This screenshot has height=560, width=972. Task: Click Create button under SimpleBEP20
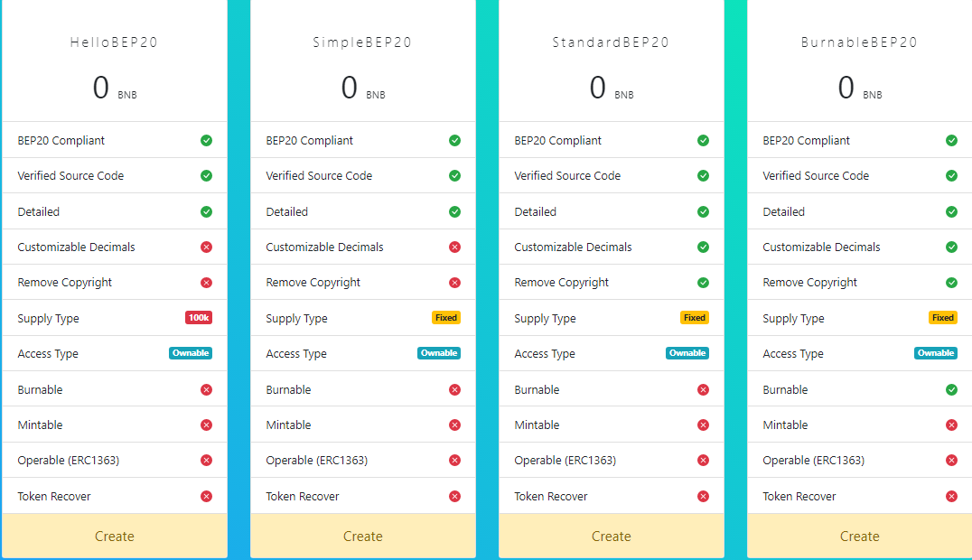[x=362, y=536]
